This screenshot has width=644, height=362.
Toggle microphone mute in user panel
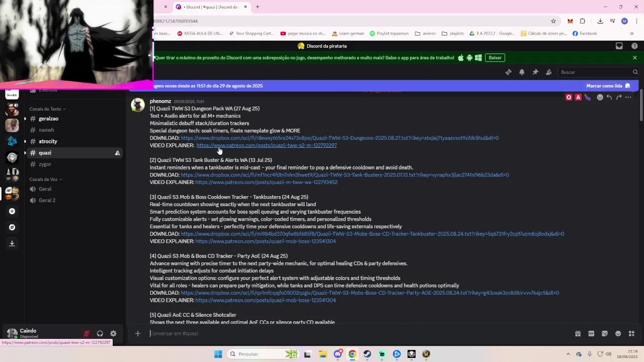click(87, 333)
